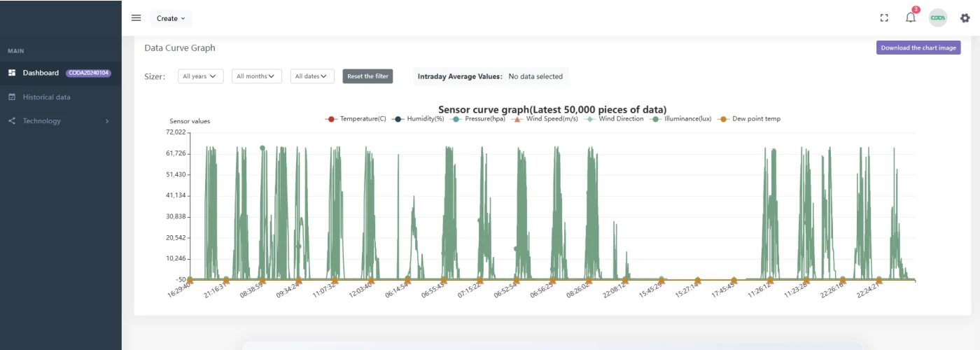Hide the Illuminance(lux) series in legend

click(681, 119)
